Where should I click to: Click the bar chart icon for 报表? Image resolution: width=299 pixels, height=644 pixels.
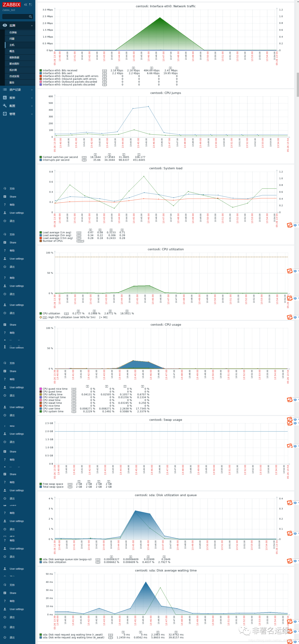5,98
